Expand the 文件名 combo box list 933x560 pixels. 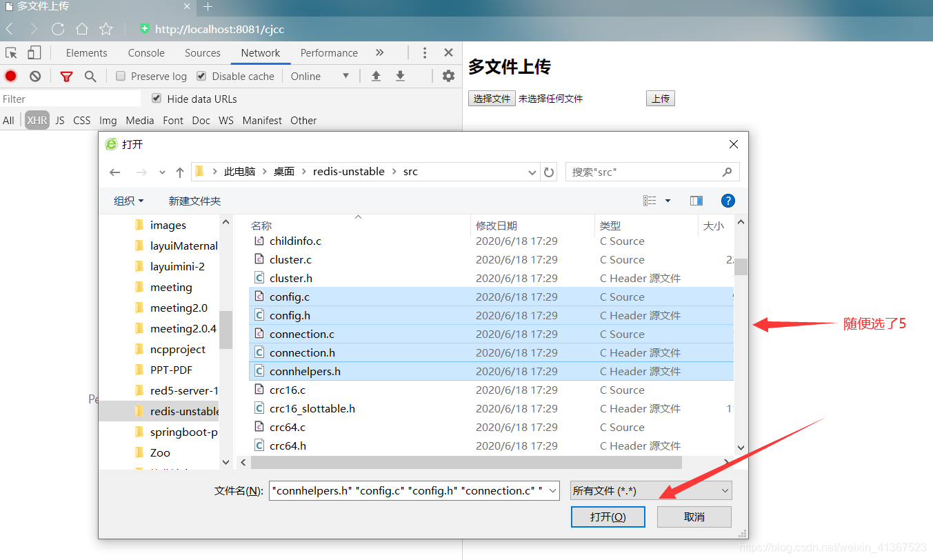click(554, 490)
